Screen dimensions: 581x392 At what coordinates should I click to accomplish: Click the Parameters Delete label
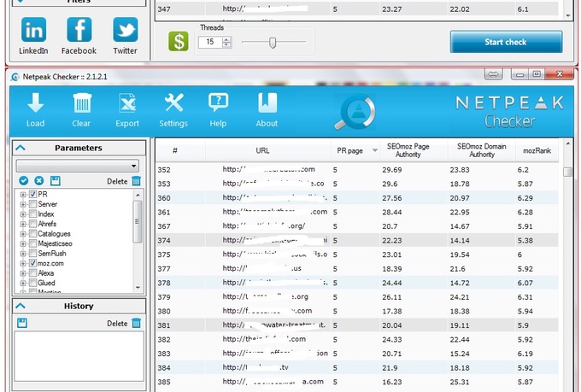(117, 181)
